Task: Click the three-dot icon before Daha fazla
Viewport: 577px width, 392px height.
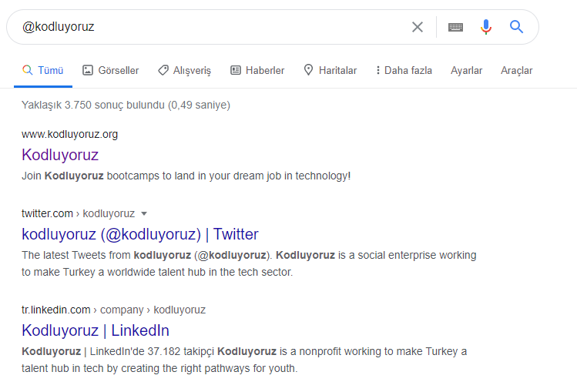Action: click(378, 70)
